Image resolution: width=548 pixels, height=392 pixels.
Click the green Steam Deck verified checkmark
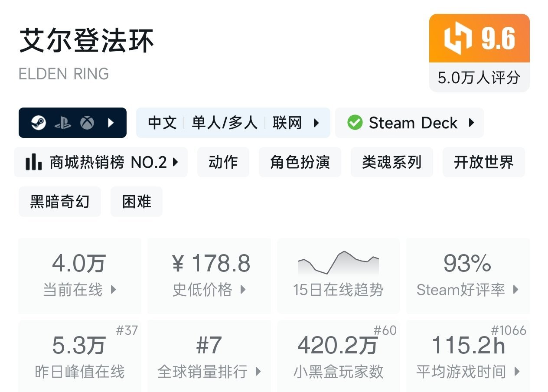coord(355,123)
